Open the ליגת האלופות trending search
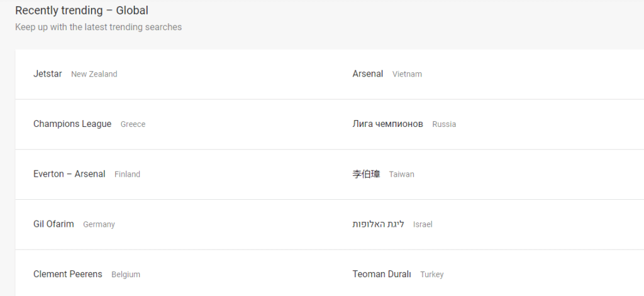644x296 pixels. (x=378, y=224)
